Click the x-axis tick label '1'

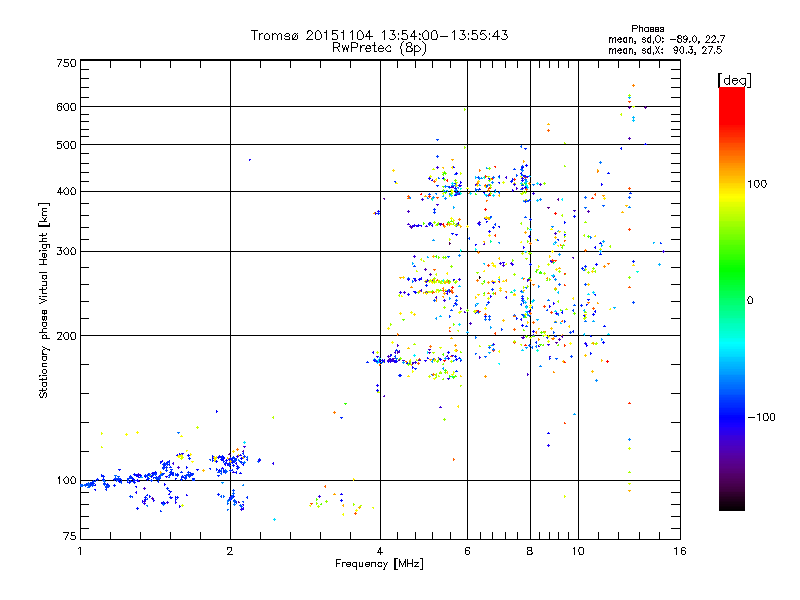(80, 551)
